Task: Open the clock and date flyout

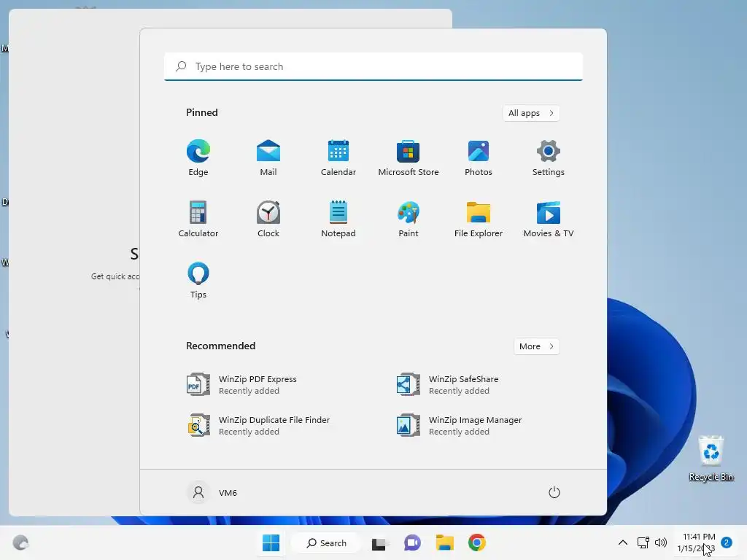Action: [696, 542]
